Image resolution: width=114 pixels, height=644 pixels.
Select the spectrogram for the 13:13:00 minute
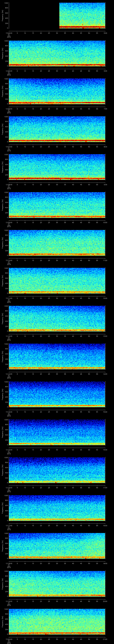tap(57, 356)
